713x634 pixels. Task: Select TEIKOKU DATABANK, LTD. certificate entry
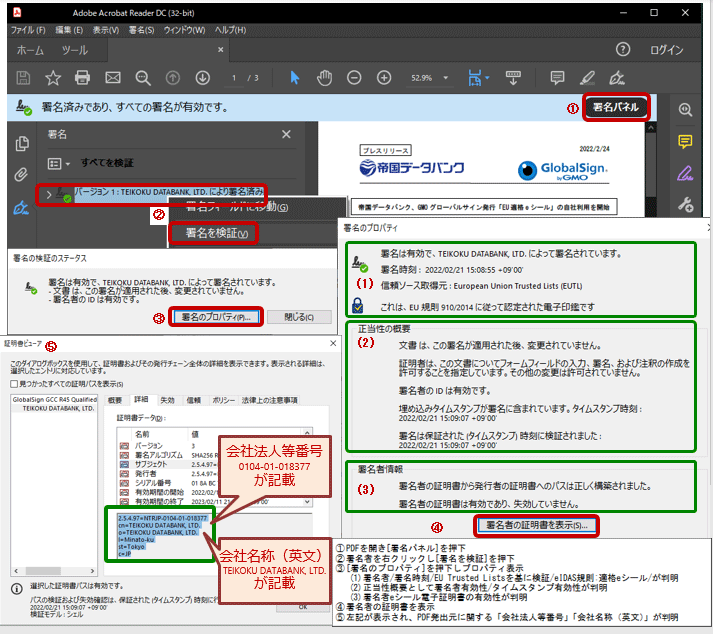click(58, 408)
